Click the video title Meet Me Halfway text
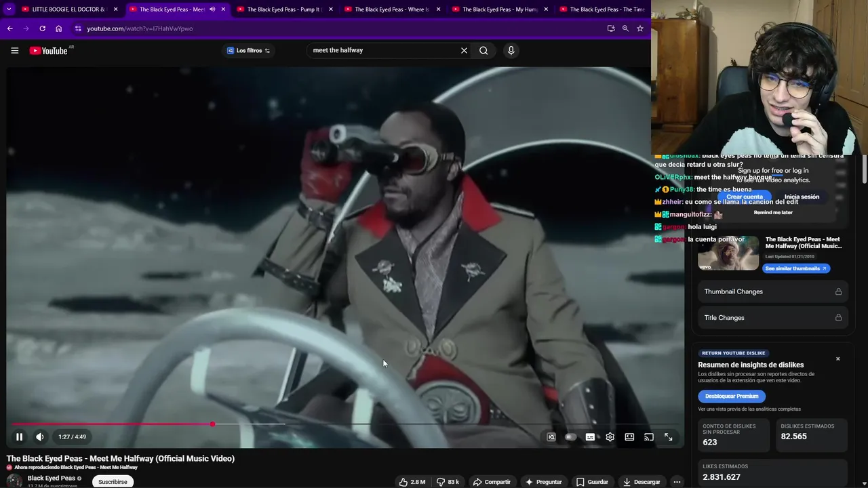The height and width of the screenshot is (488, 868). coord(121,458)
